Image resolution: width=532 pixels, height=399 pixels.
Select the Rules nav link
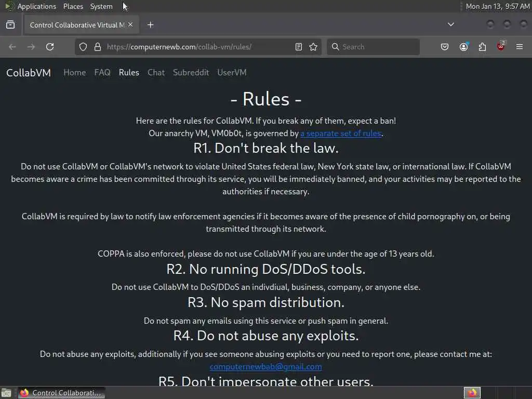(129, 73)
